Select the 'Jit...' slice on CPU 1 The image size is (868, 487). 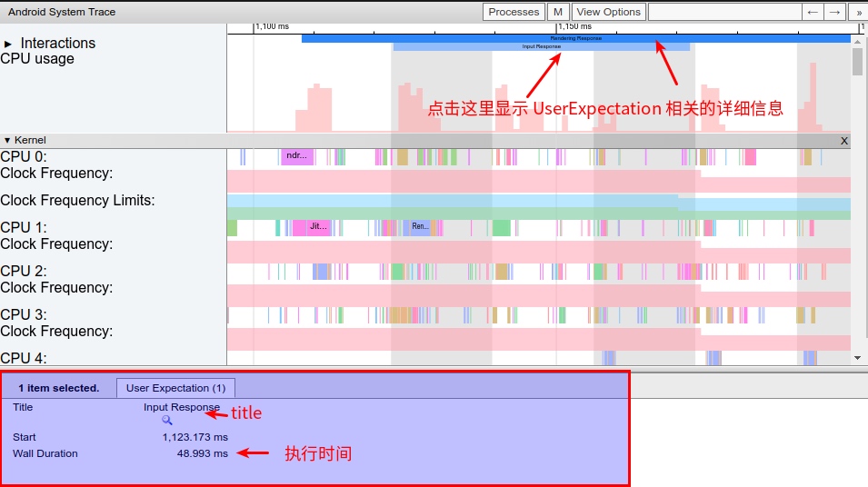click(318, 226)
